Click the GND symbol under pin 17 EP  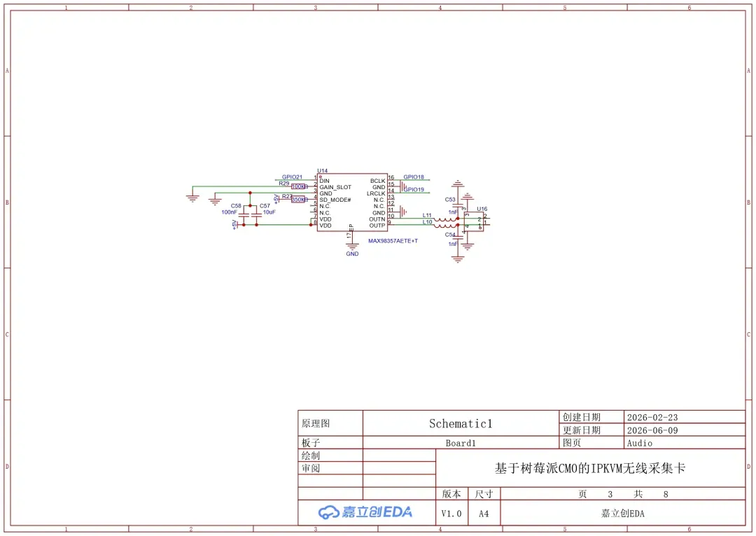(352, 247)
